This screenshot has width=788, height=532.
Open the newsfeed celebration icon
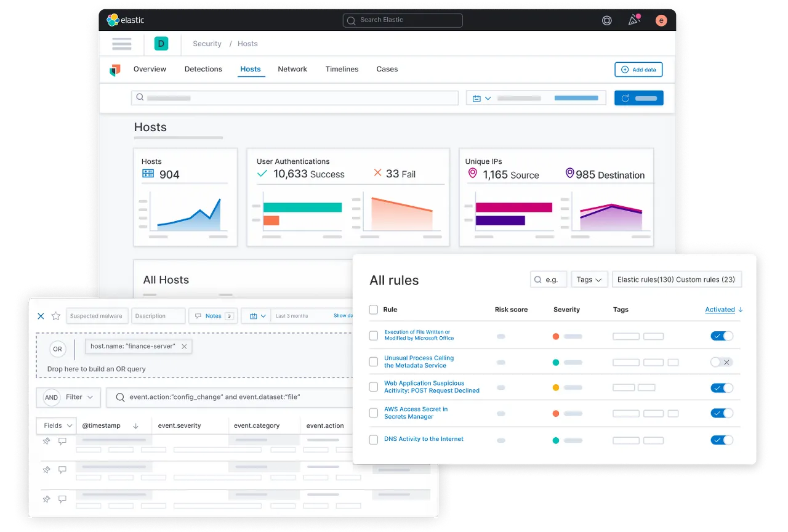(x=634, y=20)
